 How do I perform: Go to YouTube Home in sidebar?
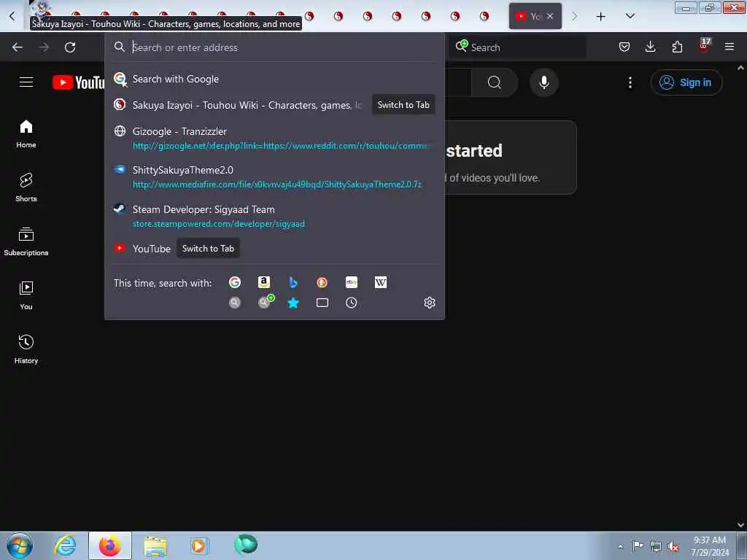point(26,134)
